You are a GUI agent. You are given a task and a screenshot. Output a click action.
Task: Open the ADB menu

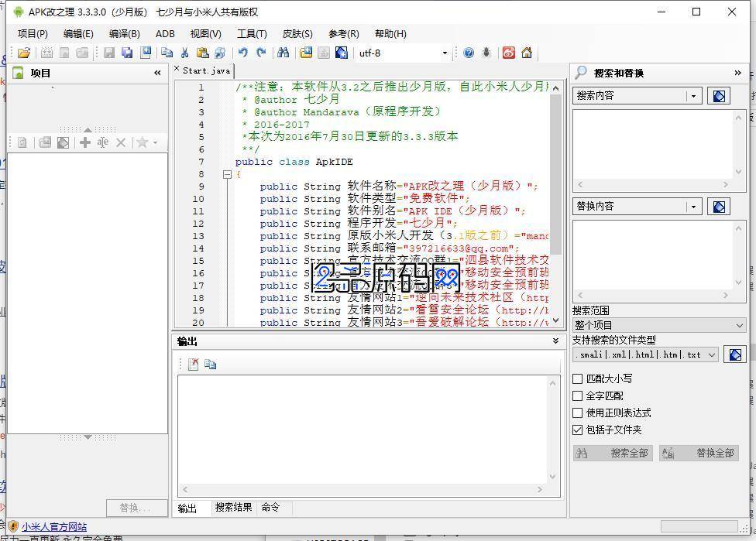tap(165, 34)
